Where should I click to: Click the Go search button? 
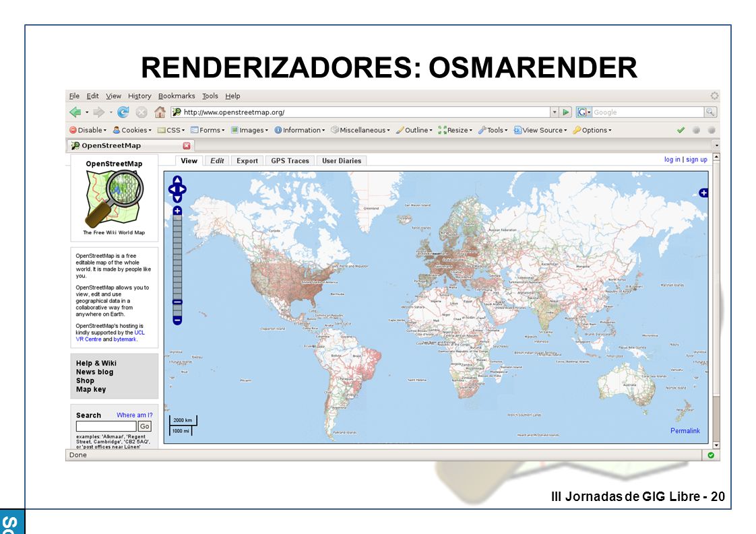[x=145, y=426]
